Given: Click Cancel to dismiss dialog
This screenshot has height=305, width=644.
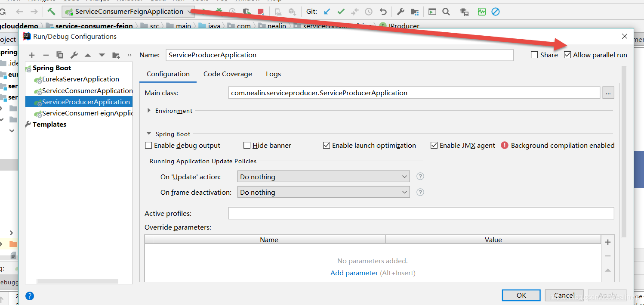Looking at the screenshot, I should (564, 295).
